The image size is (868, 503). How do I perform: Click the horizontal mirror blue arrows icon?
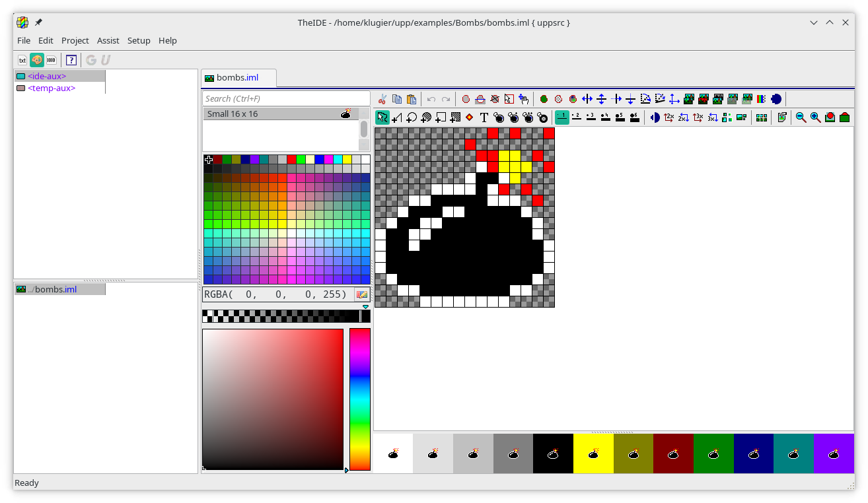[587, 99]
